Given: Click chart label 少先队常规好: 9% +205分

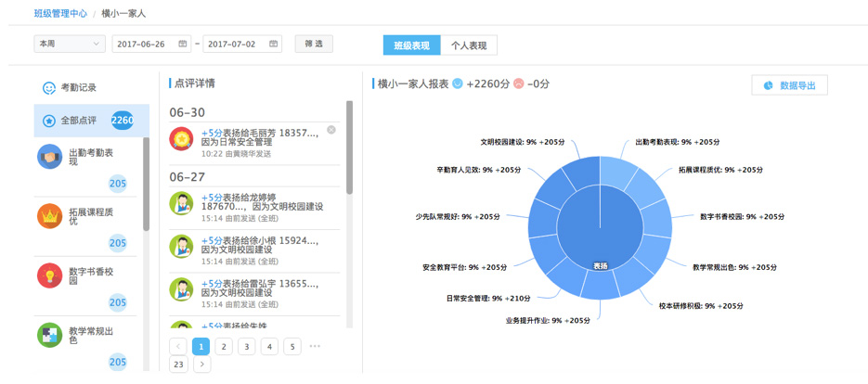Looking at the screenshot, I should pos(458,217).
